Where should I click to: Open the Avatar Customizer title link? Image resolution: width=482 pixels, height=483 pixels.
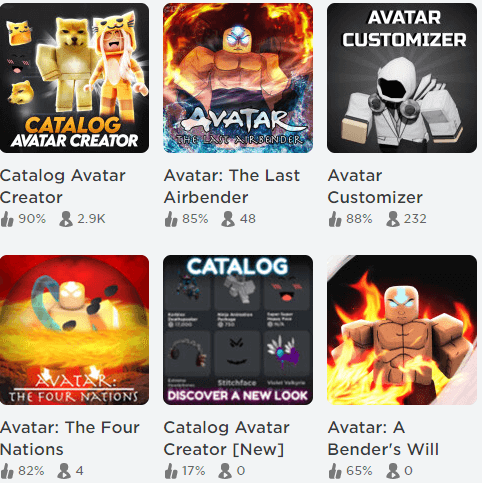pos(375,186)
